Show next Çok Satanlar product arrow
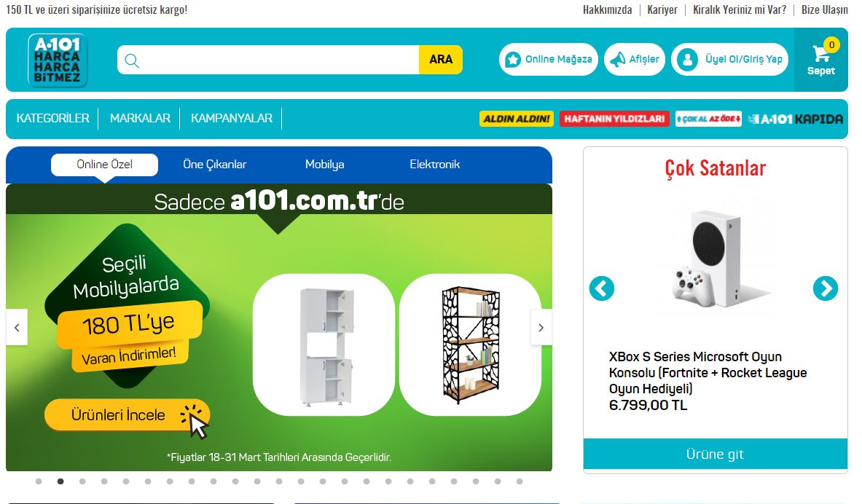This screenshot has width=862, height=504. [x=825, y=288]
